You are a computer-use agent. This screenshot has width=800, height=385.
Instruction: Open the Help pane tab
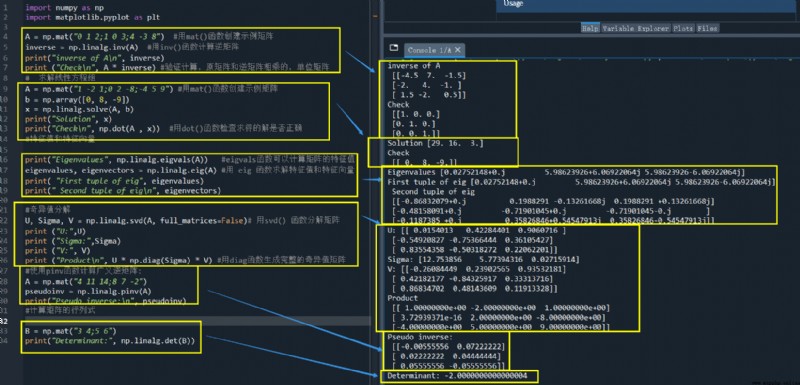pos(590,29)
